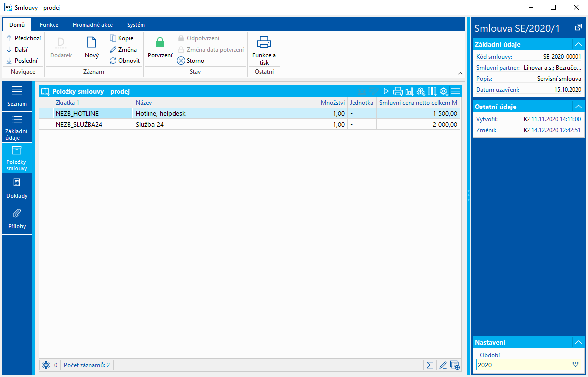Click add-record icon in status bar

pyautogui.click(x=455, y=365)
